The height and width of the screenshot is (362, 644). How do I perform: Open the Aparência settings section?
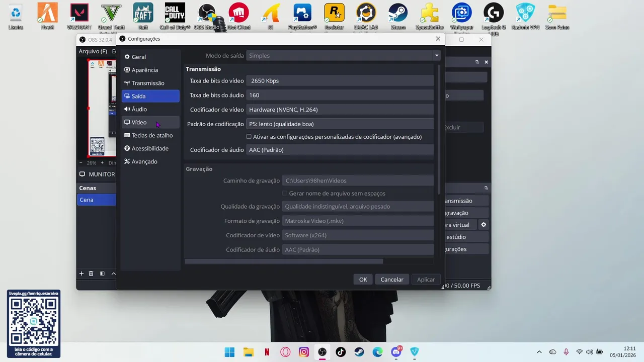150,70
